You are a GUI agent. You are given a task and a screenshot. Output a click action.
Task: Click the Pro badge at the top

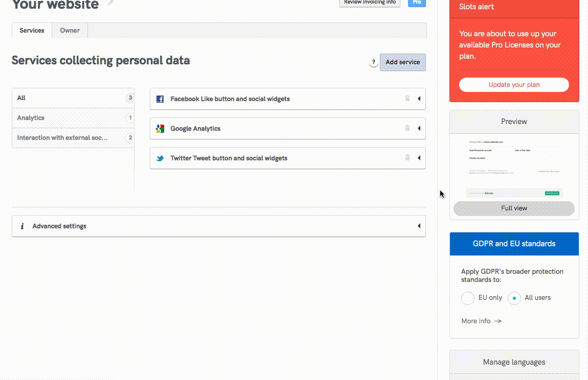pos(417,3)
